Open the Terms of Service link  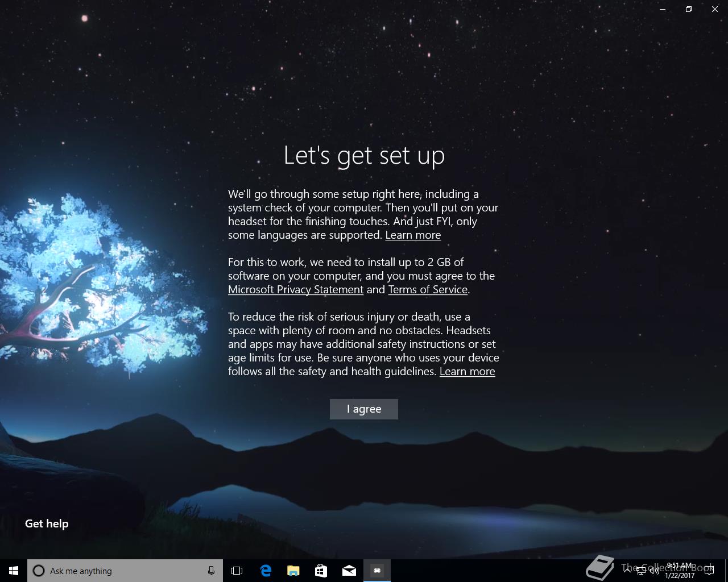click(428, 290)
